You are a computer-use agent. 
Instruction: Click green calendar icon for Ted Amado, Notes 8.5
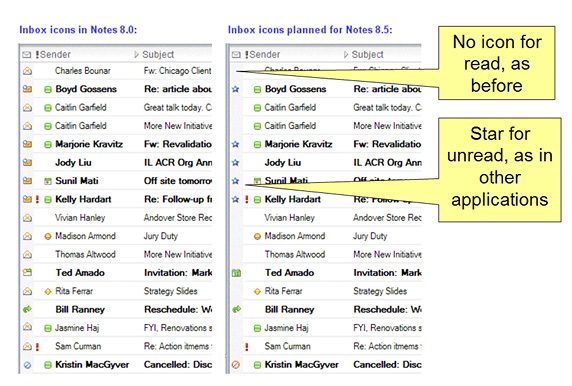pyautogui.click(x=236, y=273)
